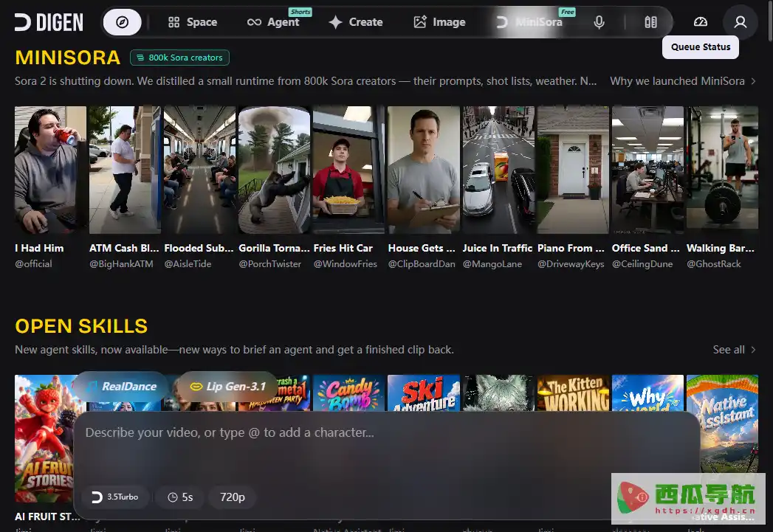Screen dimensions: 773x532
Task: Click the 800k Sora creators badge
Action: pyautogui.click(x=179, y=58)
